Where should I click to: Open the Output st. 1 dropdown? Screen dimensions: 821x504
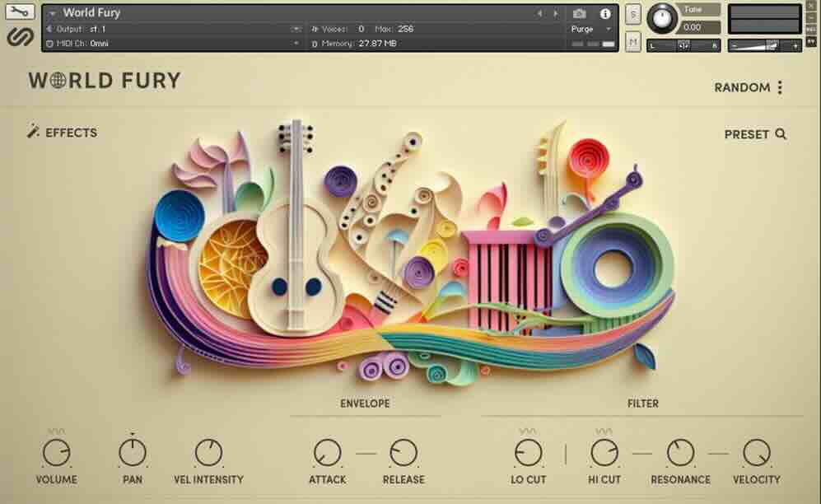pyautogui.click(x=173, y=29)
